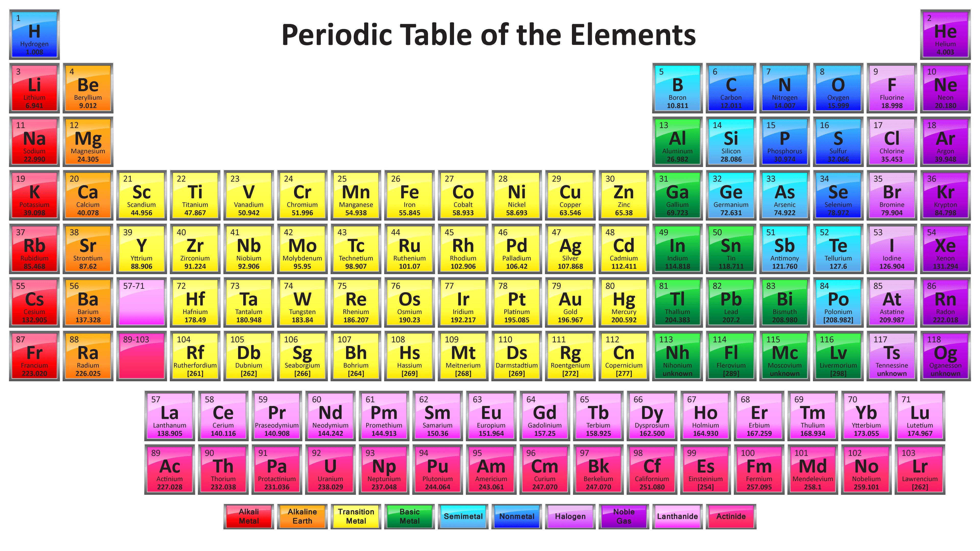Select the Xenon (Xe) tile

[945, 249]
